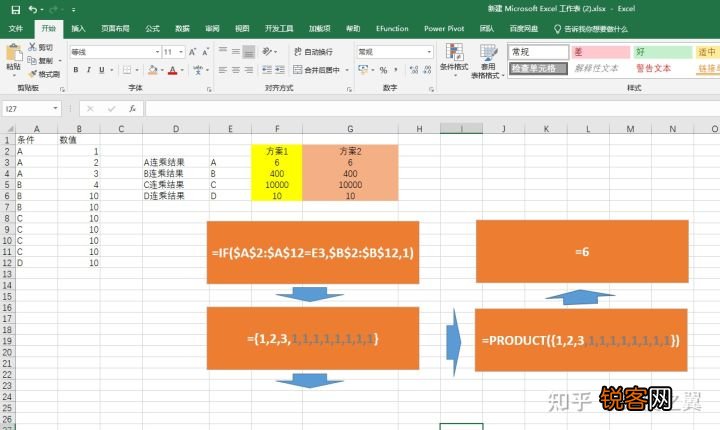The image size is (720, 430).
Task: Open Conditional Formatting (条件格式)
Action: [454, 60]
